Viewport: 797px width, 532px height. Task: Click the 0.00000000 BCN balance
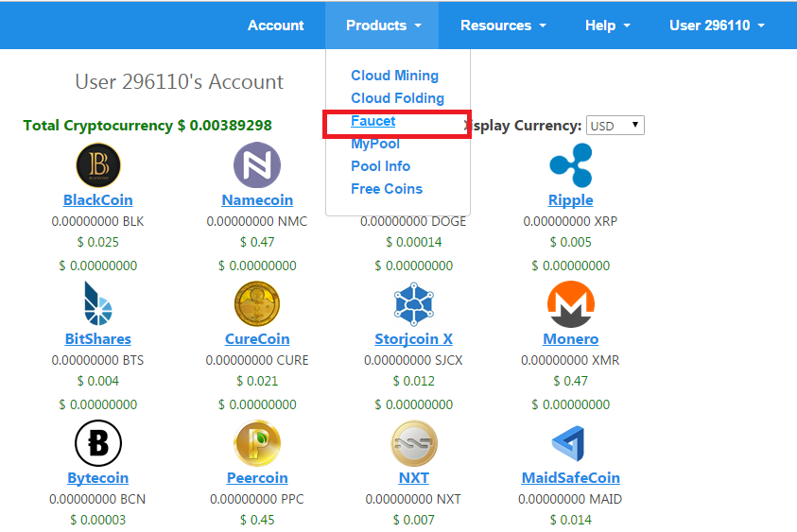tap(97, 500)
